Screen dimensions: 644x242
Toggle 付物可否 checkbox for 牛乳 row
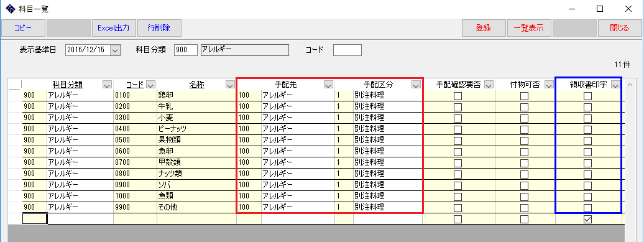click(x=524, y=107)
